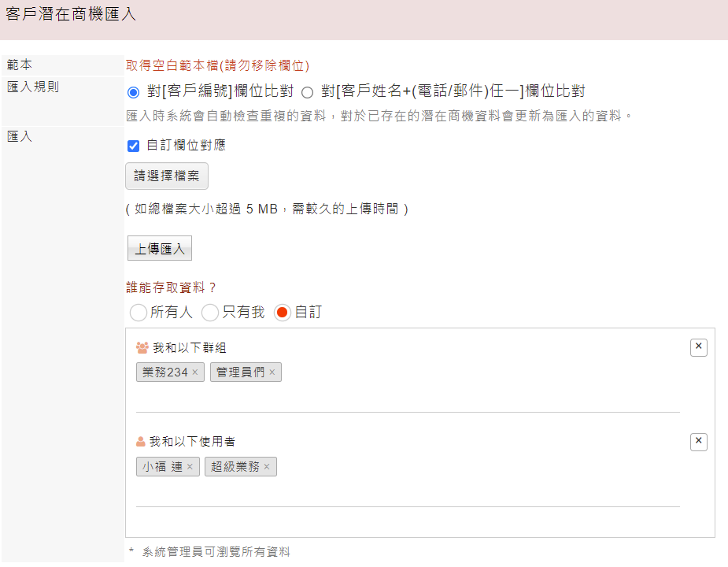Viewport: 728px width, 567px height.
Task: Click the 上傳匯入 button
Action: 160,248
